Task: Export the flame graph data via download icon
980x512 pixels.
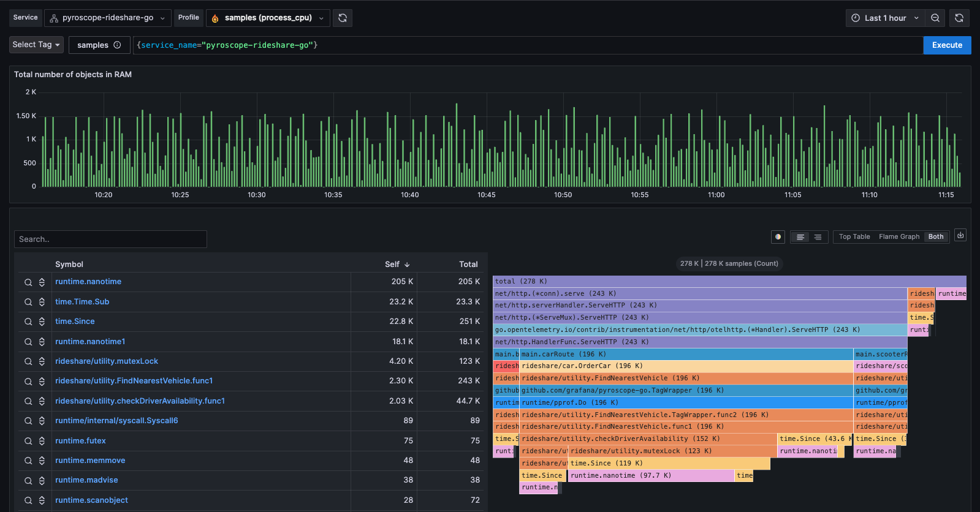Action: [x=960, y=236]
